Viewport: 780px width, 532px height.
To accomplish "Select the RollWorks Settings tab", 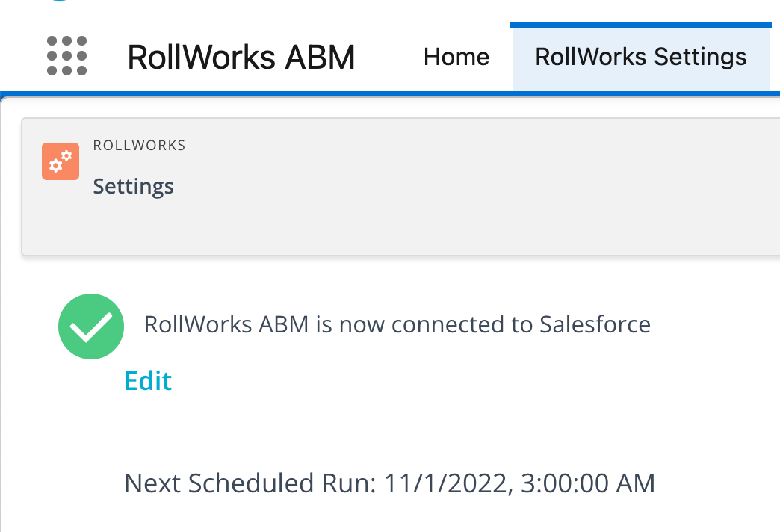I will [x=640, y=57].
